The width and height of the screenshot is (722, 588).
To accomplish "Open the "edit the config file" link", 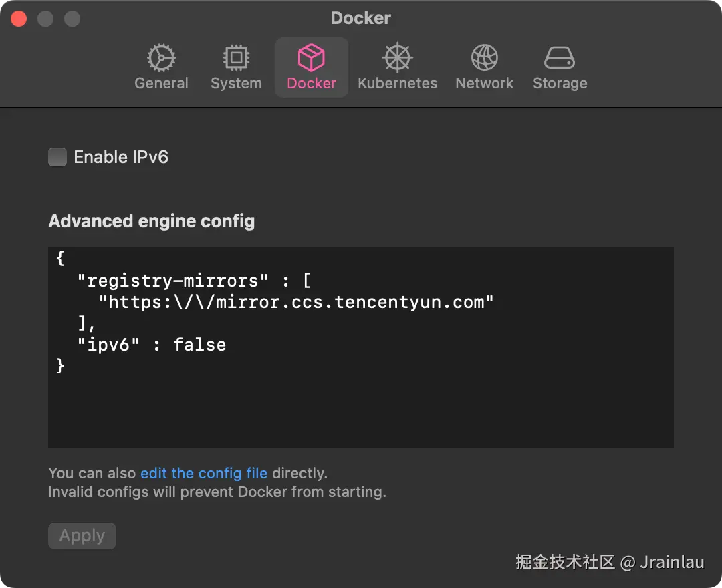I will point(204,474).
